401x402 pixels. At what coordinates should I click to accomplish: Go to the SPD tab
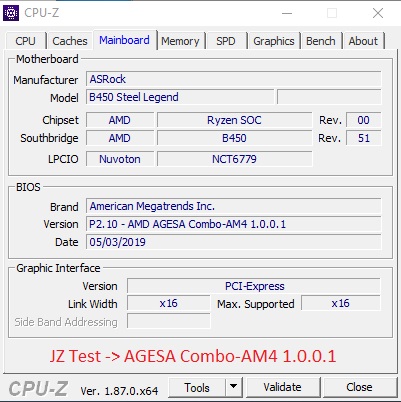pos(226,41)
